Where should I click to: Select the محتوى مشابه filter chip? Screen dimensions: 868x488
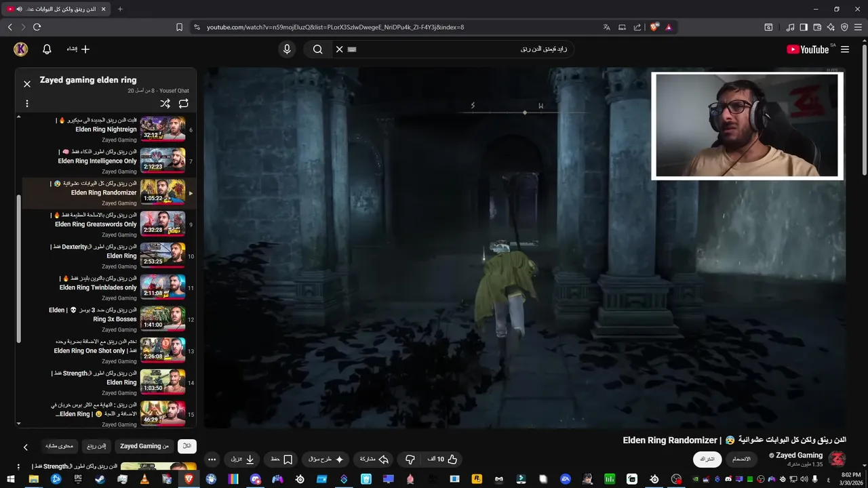pos(59,446)
